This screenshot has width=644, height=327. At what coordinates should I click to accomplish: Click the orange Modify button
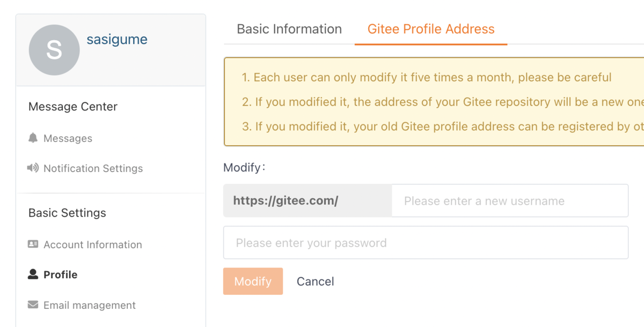253,281
